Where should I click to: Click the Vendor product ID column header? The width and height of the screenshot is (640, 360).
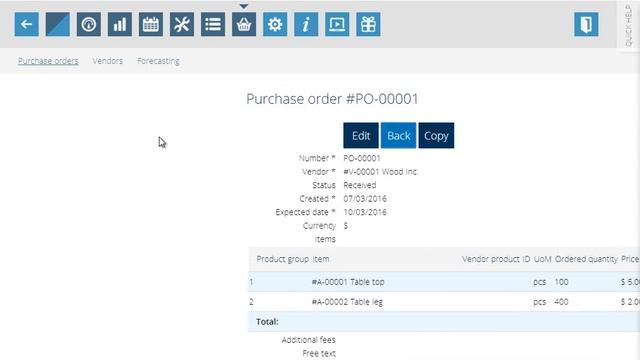(x=496, y=259)
